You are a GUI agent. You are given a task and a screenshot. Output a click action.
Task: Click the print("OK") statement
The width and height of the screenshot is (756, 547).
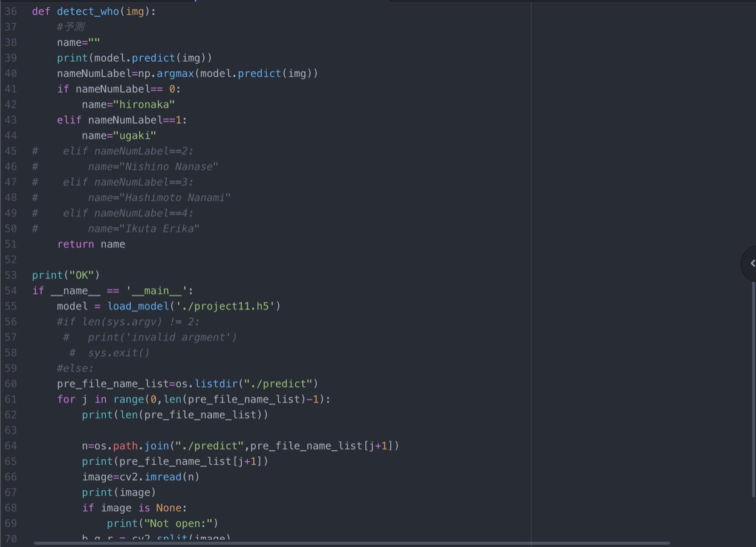(65, 275)
